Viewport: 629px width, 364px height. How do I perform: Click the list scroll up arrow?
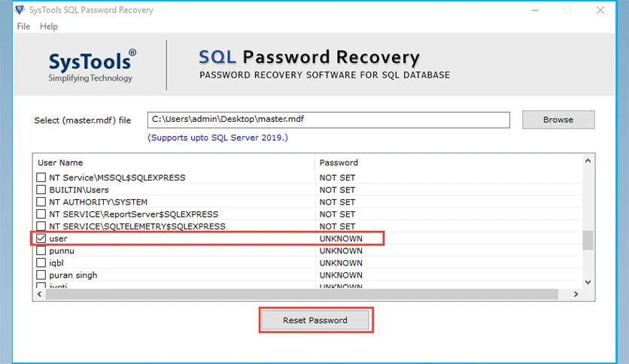point(588,161)
